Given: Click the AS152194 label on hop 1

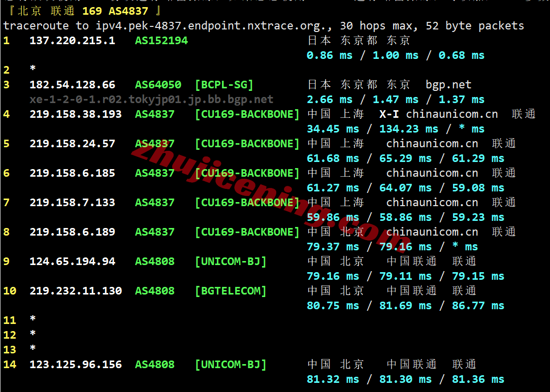Looking at the screenshot, I should [161, 41].
